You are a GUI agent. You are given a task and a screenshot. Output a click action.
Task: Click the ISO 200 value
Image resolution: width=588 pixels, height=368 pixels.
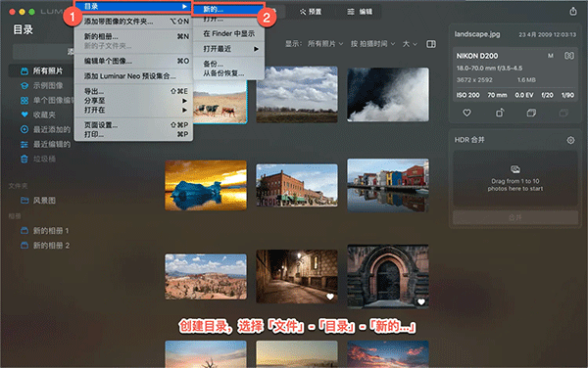tap(467, 95)
